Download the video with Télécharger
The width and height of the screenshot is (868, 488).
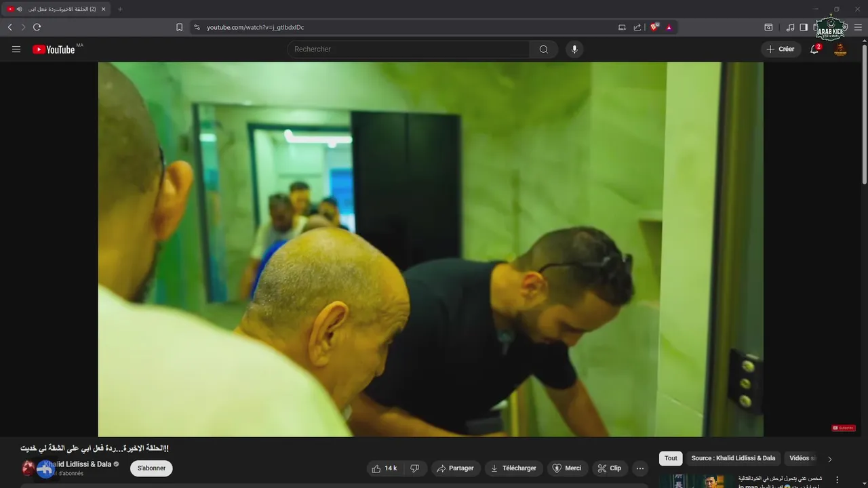click(x=514, y=468)
